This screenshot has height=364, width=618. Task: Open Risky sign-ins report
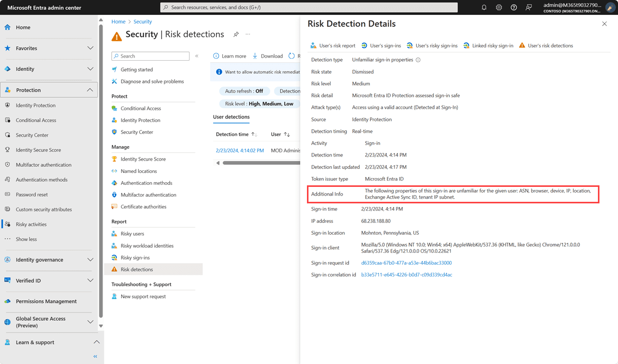(x=135, y=257)
